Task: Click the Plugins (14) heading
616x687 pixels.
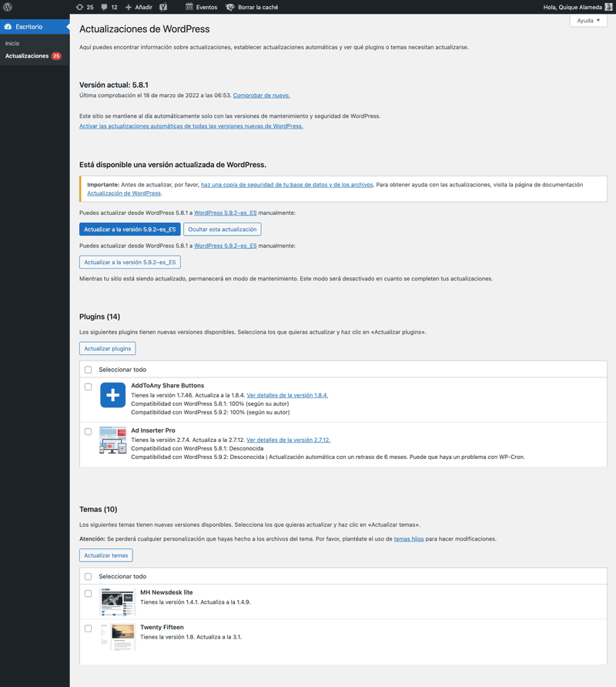Action: coord(99,317)
